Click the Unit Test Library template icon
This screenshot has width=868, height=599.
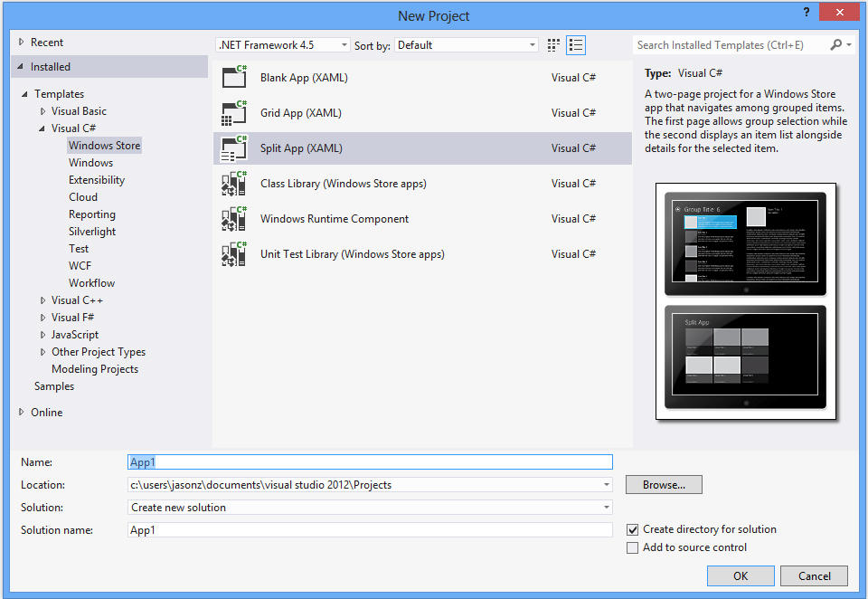234,253
